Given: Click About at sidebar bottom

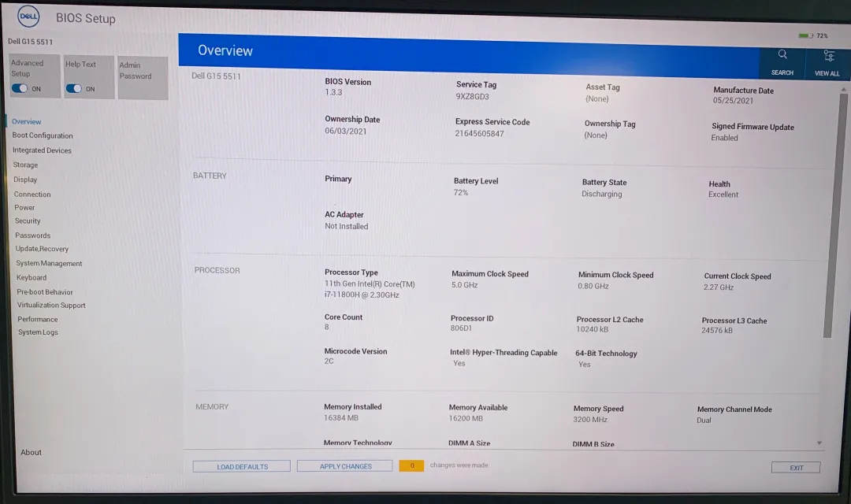Looking at the screenshot, I should (31, 453).
